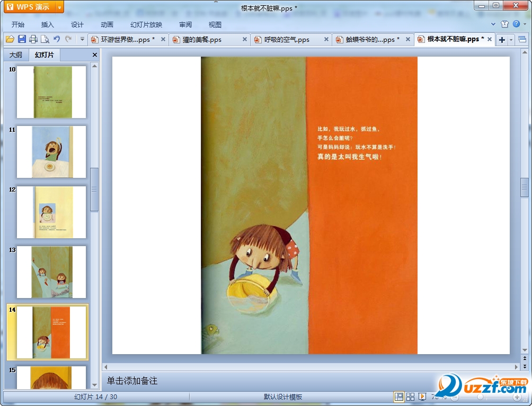Open the 视图 ribbon tab
532x406 pixels.
(215, 25)
